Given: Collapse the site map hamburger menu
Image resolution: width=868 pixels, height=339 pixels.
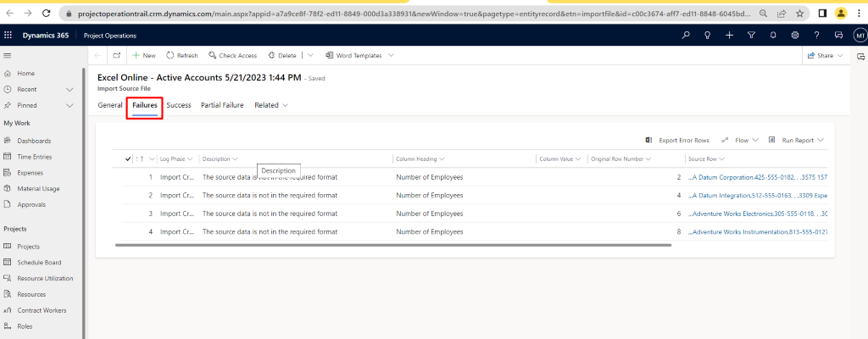Looking at the screenshot, I should point(8,55).
